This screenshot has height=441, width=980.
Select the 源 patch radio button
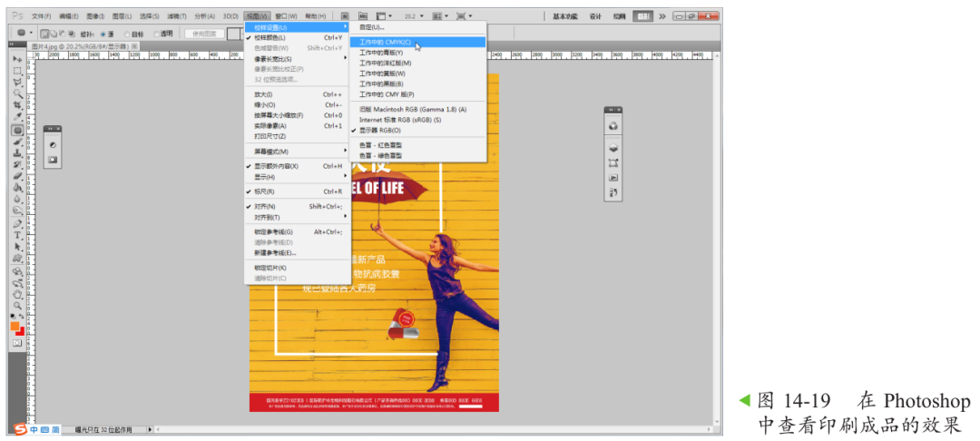[x=103, y=34]
